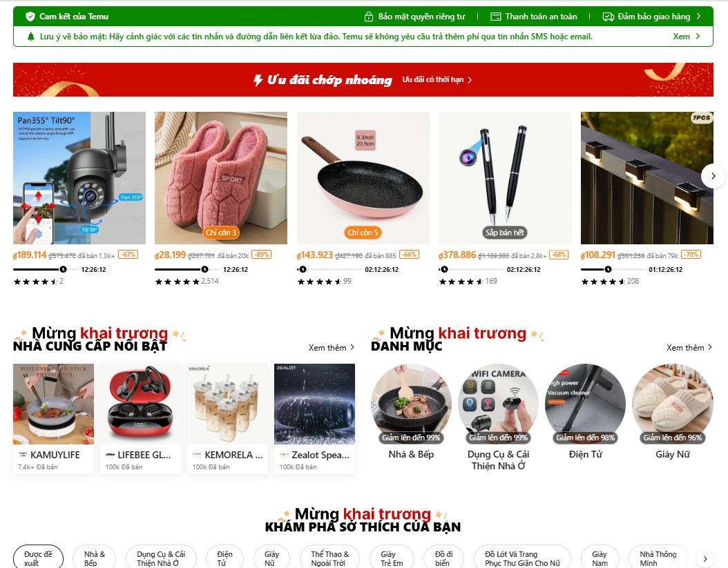The image size is (728, 568).
Task: Show more category tabs with right chevron
Action: click(705, 558)
